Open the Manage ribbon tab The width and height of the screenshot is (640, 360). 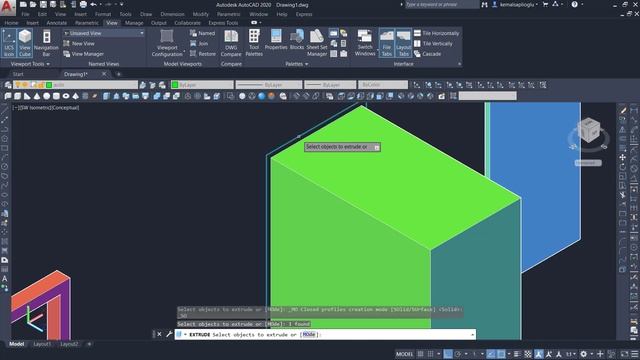pos(134,23)
